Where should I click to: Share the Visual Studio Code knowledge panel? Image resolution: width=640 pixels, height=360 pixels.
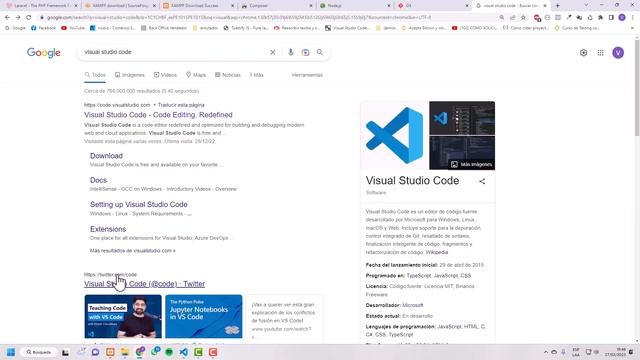click(x=482, y=181)
